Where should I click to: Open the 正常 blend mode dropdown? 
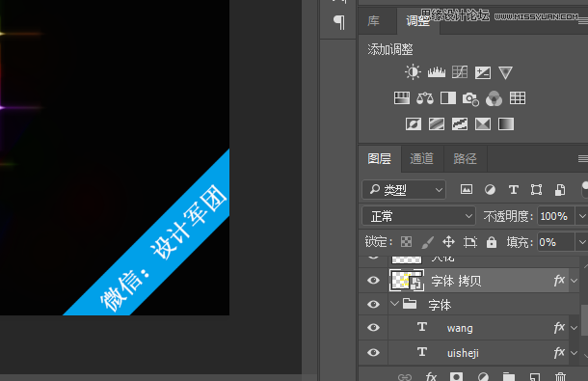419,216
